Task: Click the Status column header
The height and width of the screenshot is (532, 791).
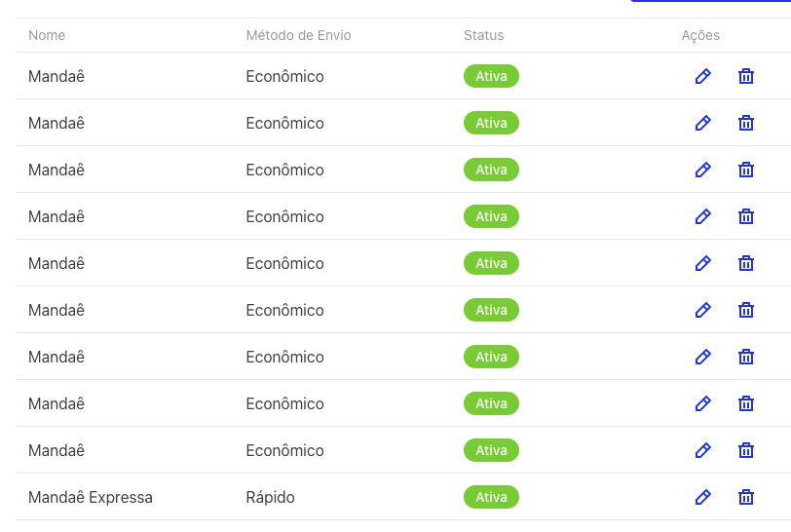Action: (484, 35)
